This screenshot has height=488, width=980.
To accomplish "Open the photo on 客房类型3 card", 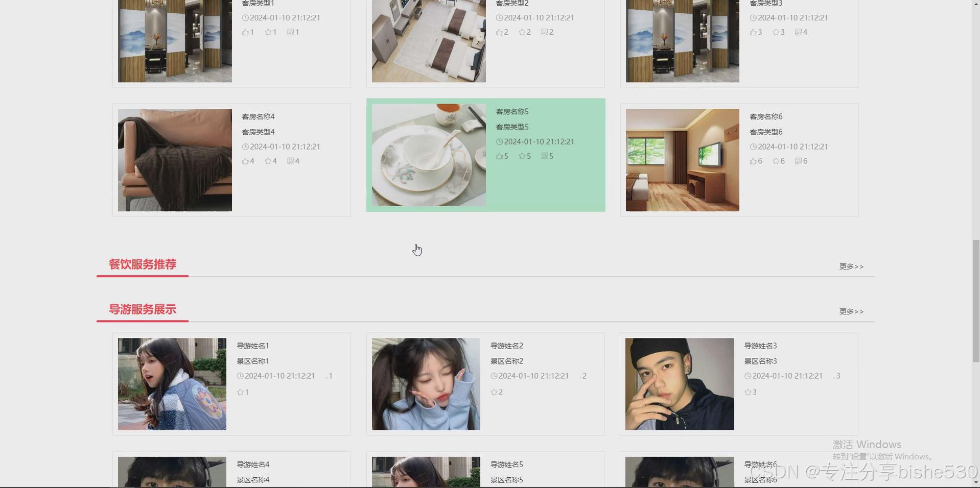I will pyautogui.click(x=683, y=41).
